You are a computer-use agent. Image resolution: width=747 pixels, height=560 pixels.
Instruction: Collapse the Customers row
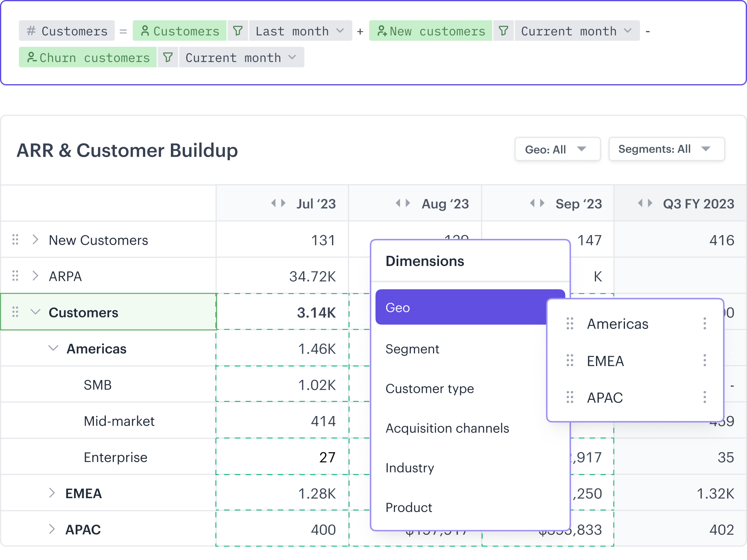pos(36,312)
